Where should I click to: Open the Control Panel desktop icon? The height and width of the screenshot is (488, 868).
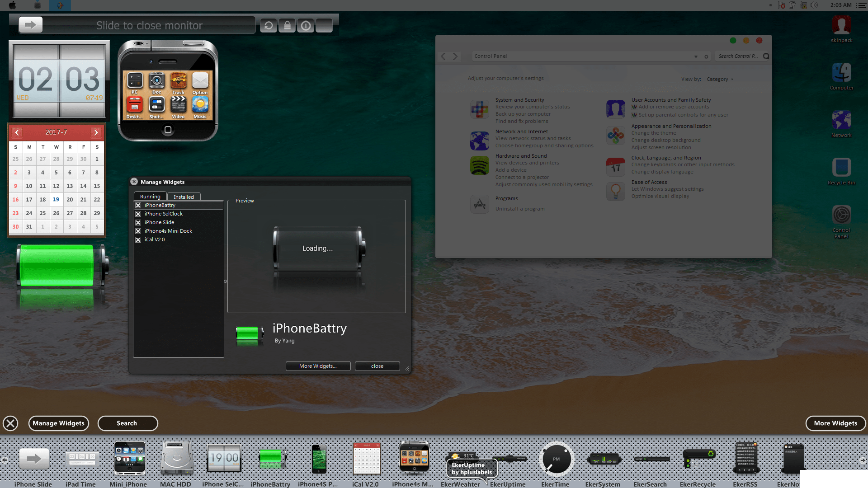[x=841, y=221]
